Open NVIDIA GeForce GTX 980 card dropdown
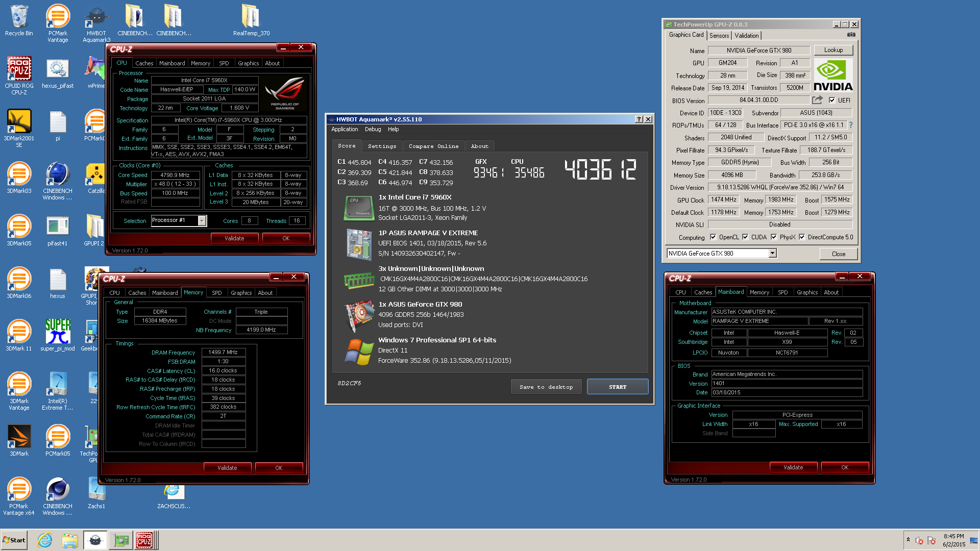980x551 pixels. (x=772, y=254)
